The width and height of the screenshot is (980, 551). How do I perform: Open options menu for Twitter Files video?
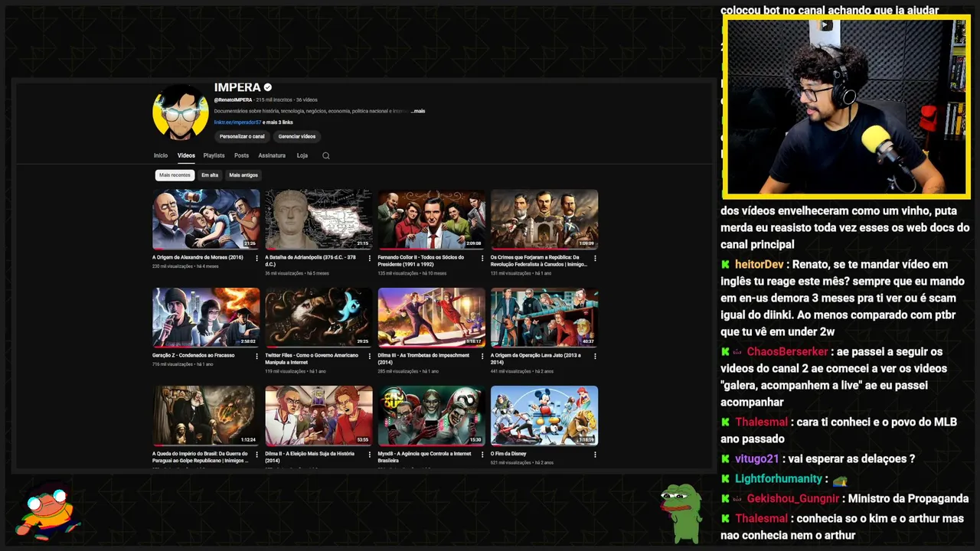click(369, 356)
